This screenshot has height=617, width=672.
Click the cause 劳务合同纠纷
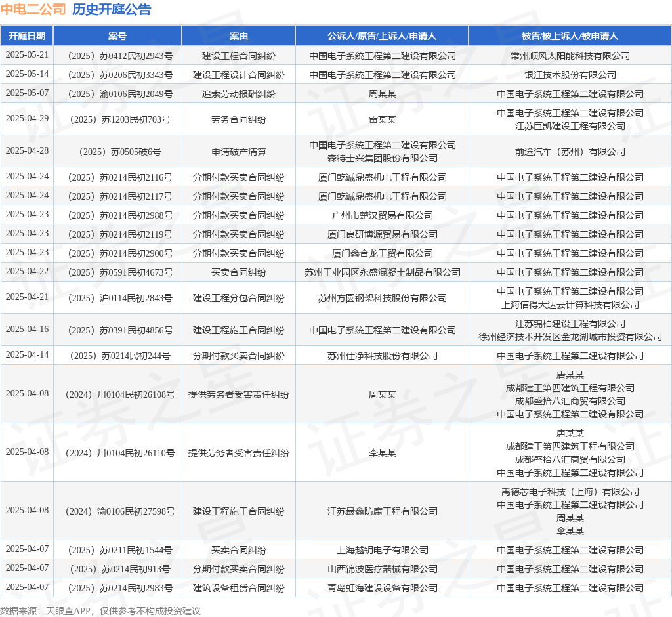pos(239,119)
